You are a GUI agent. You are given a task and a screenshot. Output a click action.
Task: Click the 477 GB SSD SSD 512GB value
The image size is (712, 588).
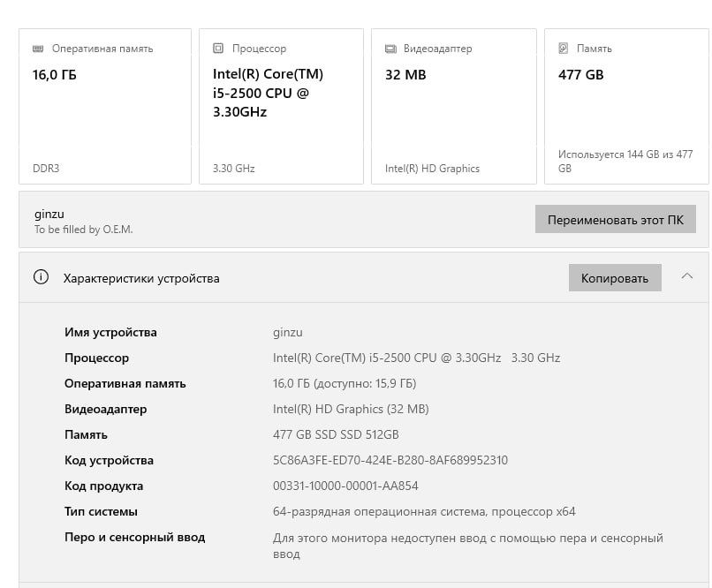(x=336, y=434)
